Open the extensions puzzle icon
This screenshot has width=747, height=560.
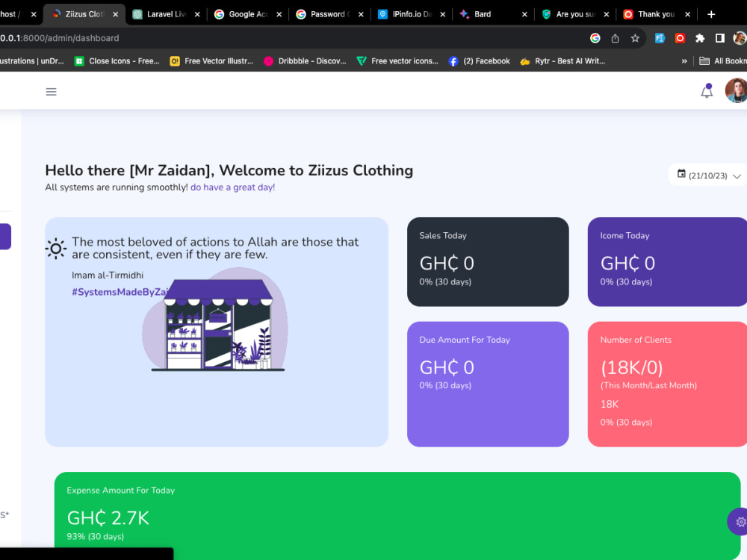pyautogui.click(x=700, y=38)
